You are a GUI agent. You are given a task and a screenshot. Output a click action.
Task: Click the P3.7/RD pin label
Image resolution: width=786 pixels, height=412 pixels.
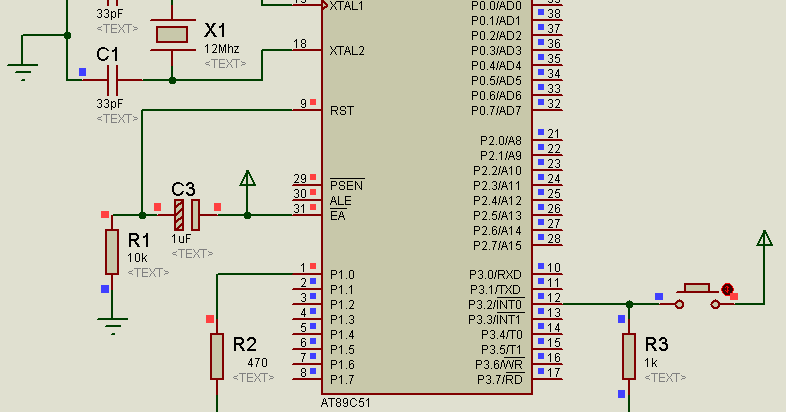coord(500,380)
